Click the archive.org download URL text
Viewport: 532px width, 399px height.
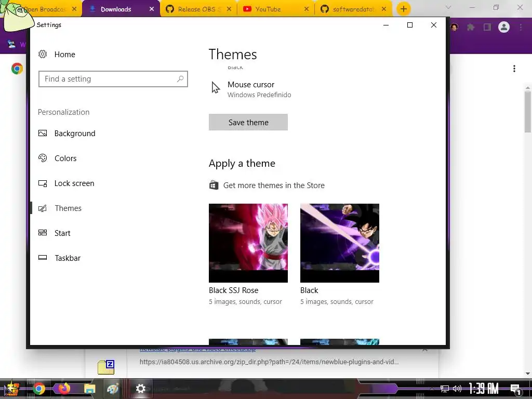pyautogui.click(x=269, y=362)
